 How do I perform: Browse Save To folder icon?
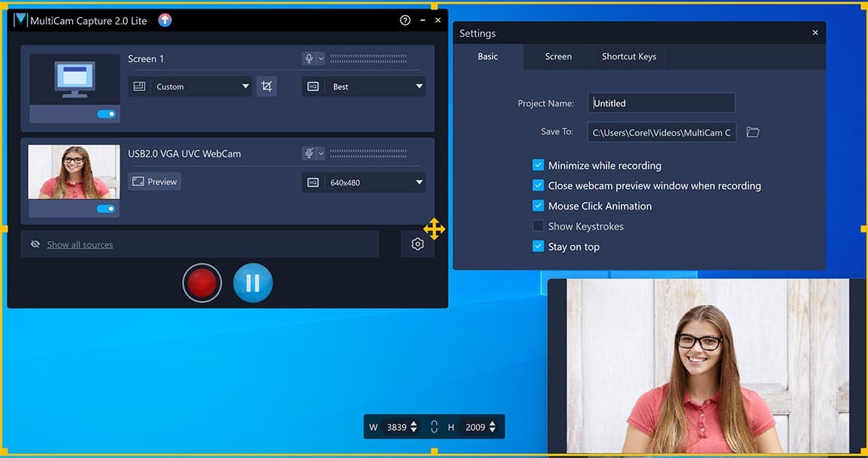pyautogui.click(x=752, y=132)
